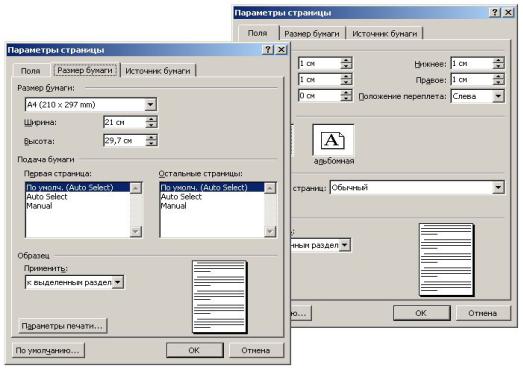Open apply-to dropdown in back dialog
This screenshot has width=523, height=369.
pos(345,245)
